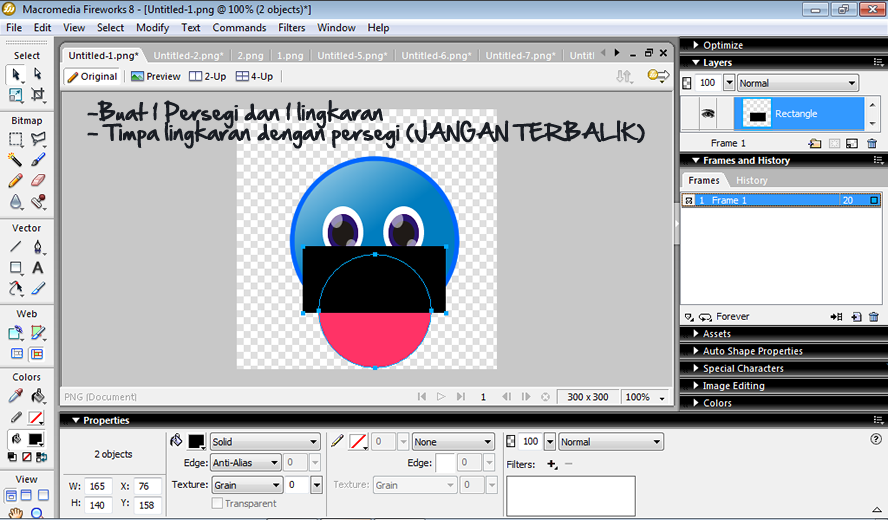Select the Pen tool
The image size is (888, 520).
coord(37,246)
